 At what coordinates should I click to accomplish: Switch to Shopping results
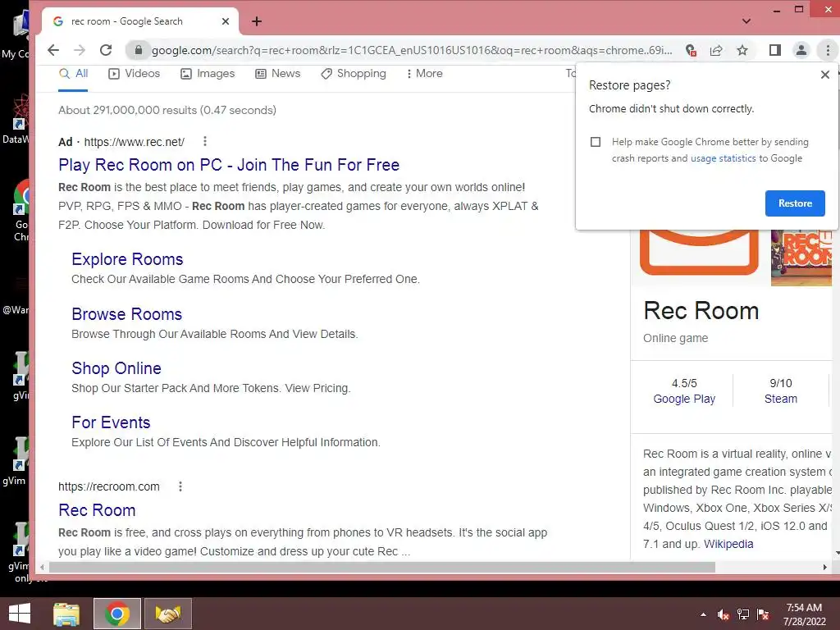pyautogui.click(x=354, y=74)
